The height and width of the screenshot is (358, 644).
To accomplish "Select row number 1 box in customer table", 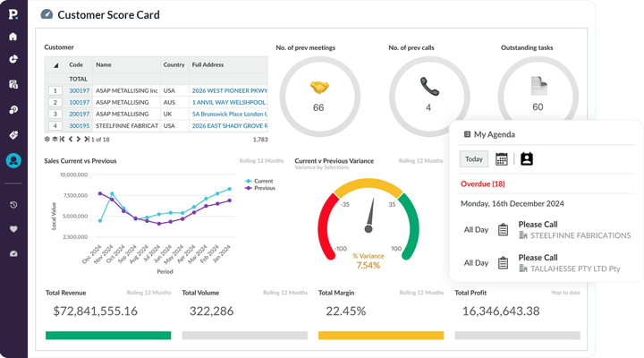I will (x=55, y=90).
